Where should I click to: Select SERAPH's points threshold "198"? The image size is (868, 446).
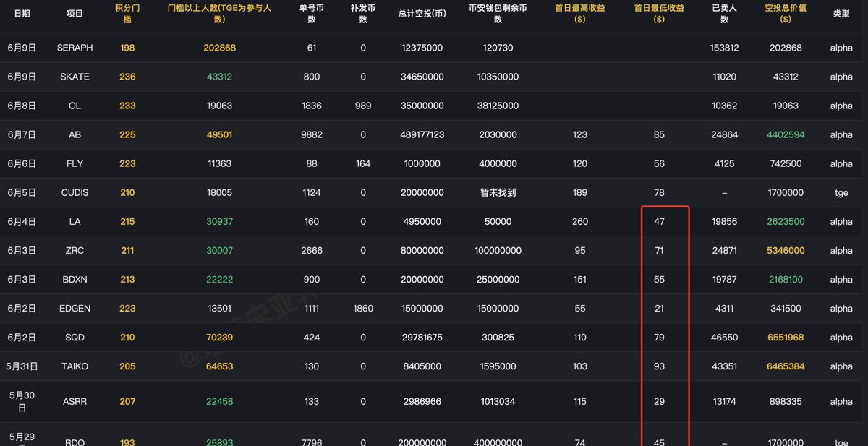point(127,48)
